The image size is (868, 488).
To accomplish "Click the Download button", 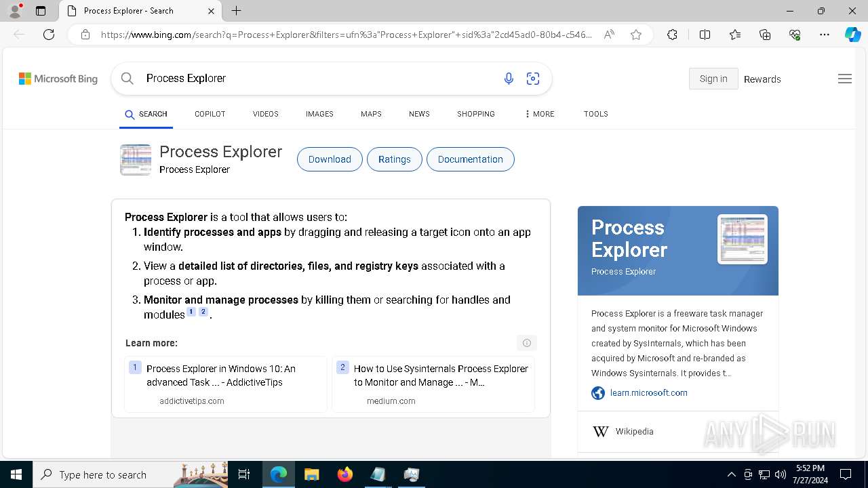I will click(x=330, y=159).
